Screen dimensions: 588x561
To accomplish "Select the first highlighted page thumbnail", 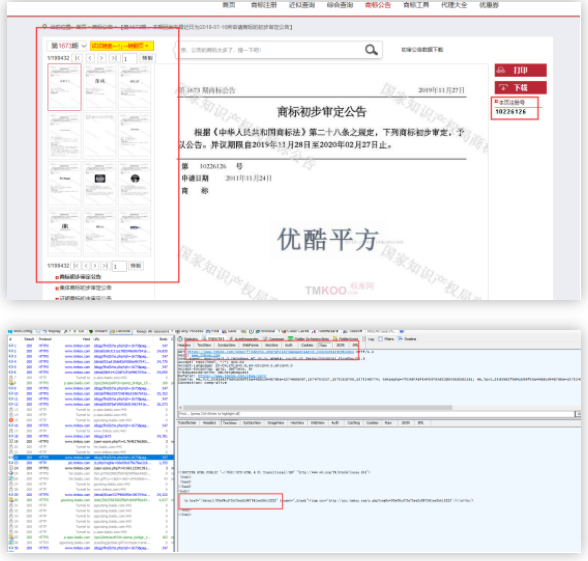I will pos(64,87).
